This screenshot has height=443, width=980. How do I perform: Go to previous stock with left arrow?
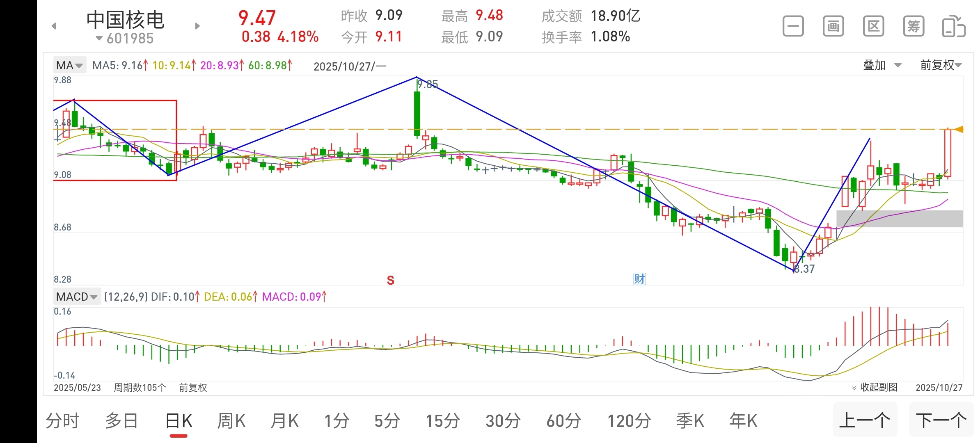pos(54,26)
